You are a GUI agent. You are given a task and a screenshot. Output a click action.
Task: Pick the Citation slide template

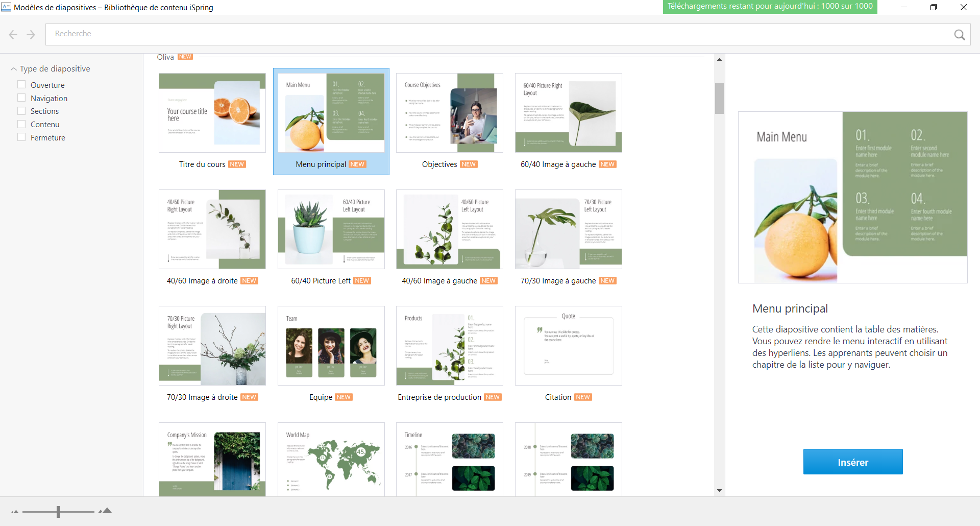568,346
